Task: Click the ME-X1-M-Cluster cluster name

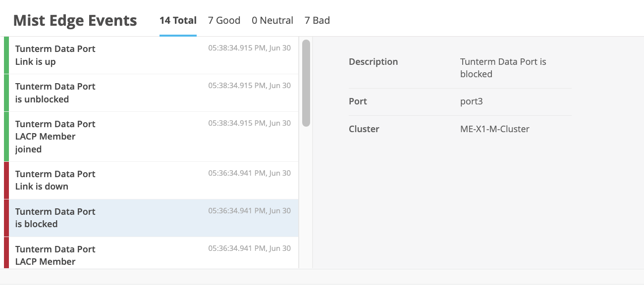Action: pos(494,129)
